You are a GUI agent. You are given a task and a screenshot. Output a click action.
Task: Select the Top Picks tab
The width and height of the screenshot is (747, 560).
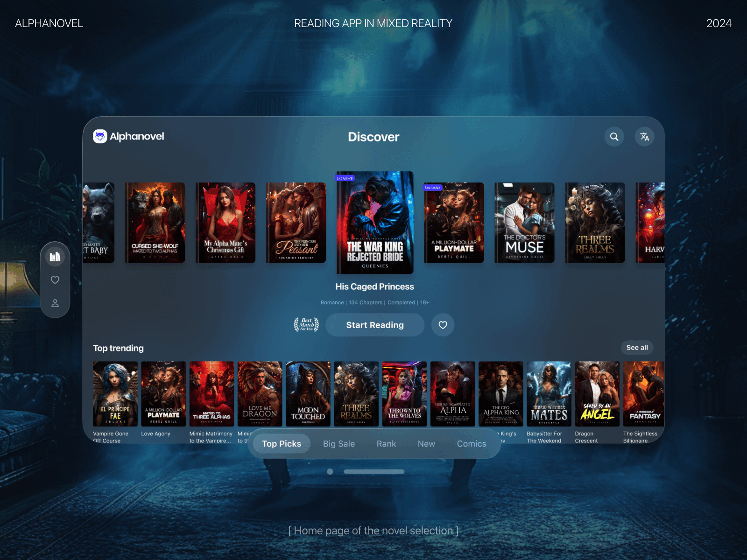pyautogui.click(x=282, y=444)
